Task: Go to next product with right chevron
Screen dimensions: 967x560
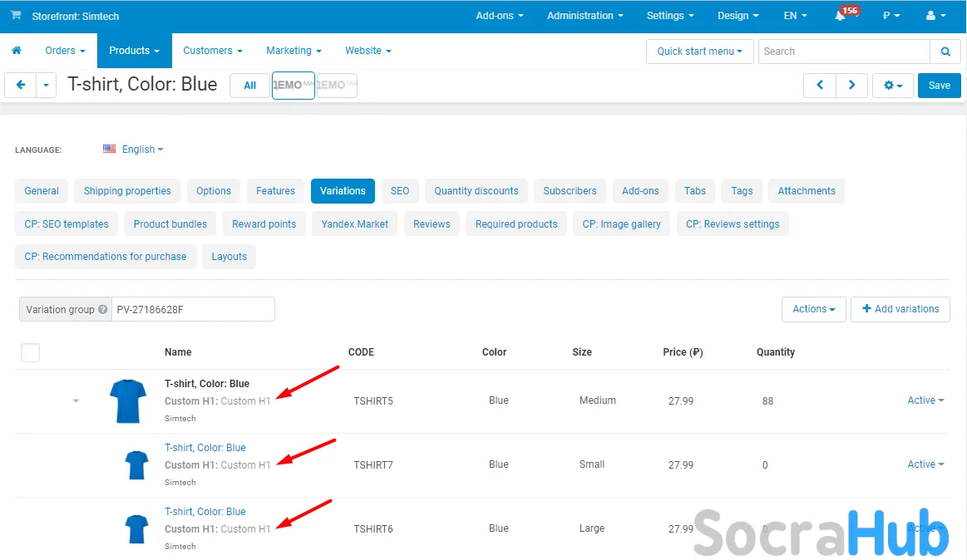Action: [851, 86]
